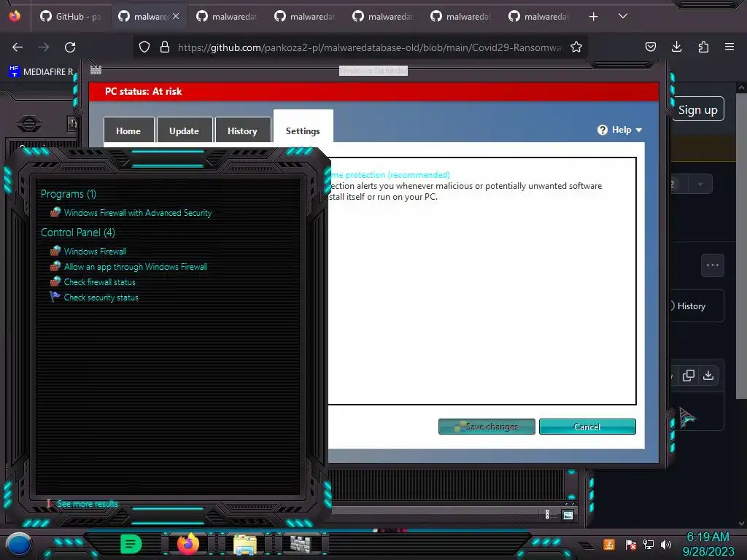747x560 pixels.
Task: Open a new browser tab with plus
Action: tap(593, 17)
